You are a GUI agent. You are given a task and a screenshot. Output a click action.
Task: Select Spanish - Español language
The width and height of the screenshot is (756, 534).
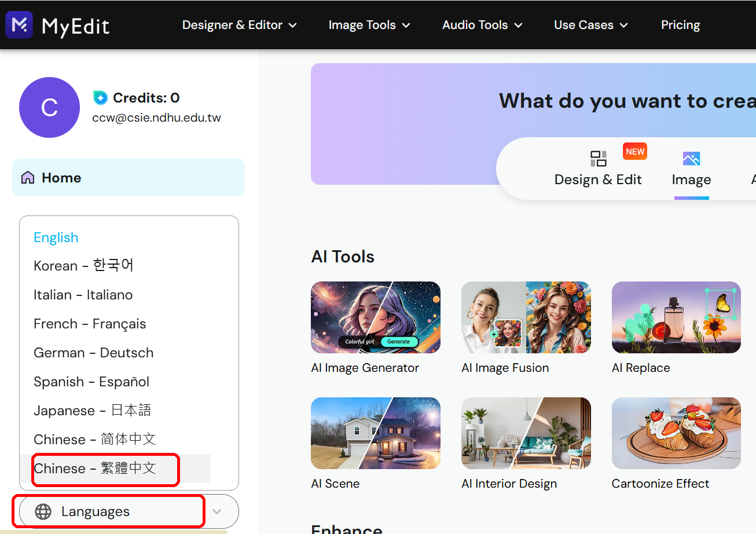(x=91, y=382)
